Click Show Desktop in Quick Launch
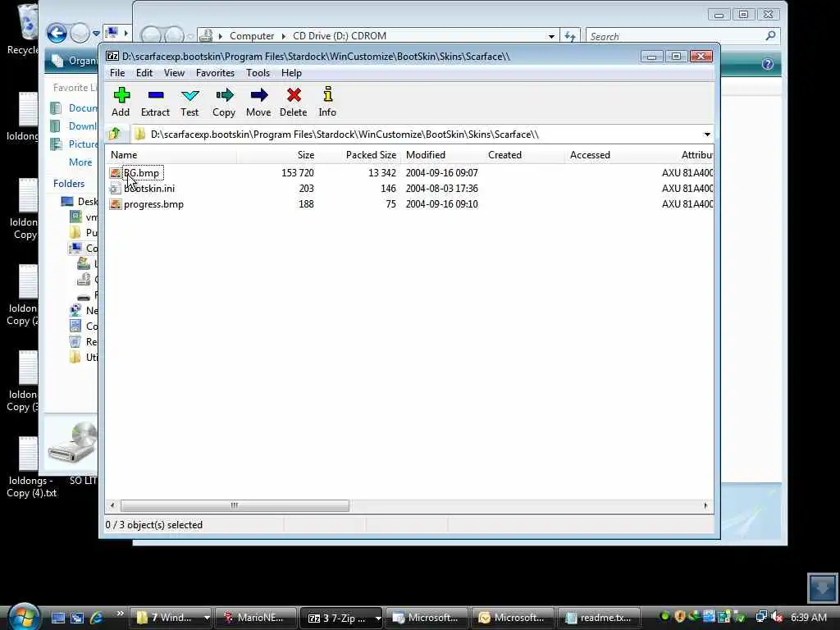 [58, 618]
